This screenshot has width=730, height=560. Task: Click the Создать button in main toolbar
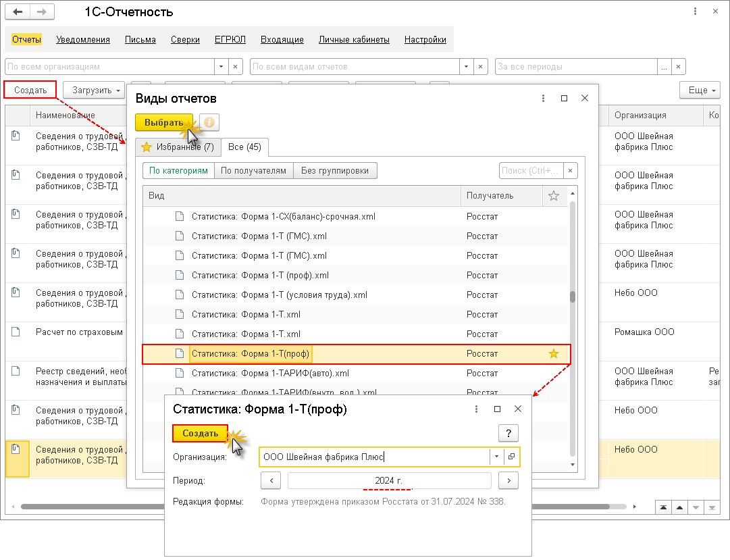30,90
